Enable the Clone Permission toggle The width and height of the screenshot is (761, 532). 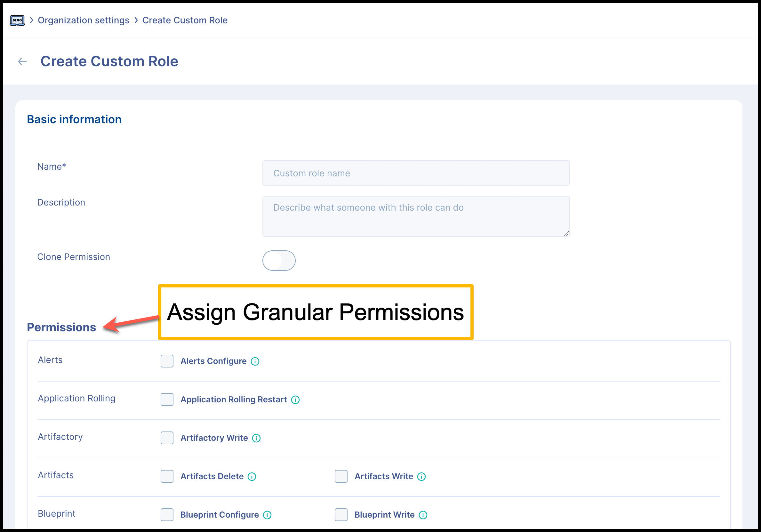click(279, 261)
